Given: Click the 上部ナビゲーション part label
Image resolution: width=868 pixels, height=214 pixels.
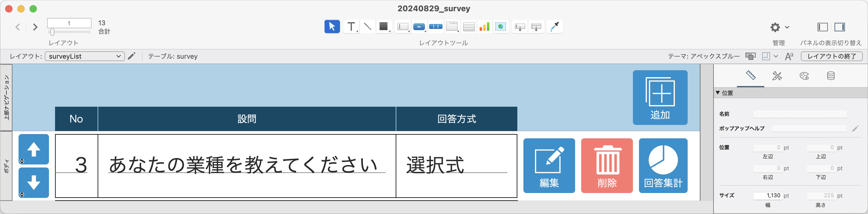Looking at the screenshot, I should click(x=6, y=97).
